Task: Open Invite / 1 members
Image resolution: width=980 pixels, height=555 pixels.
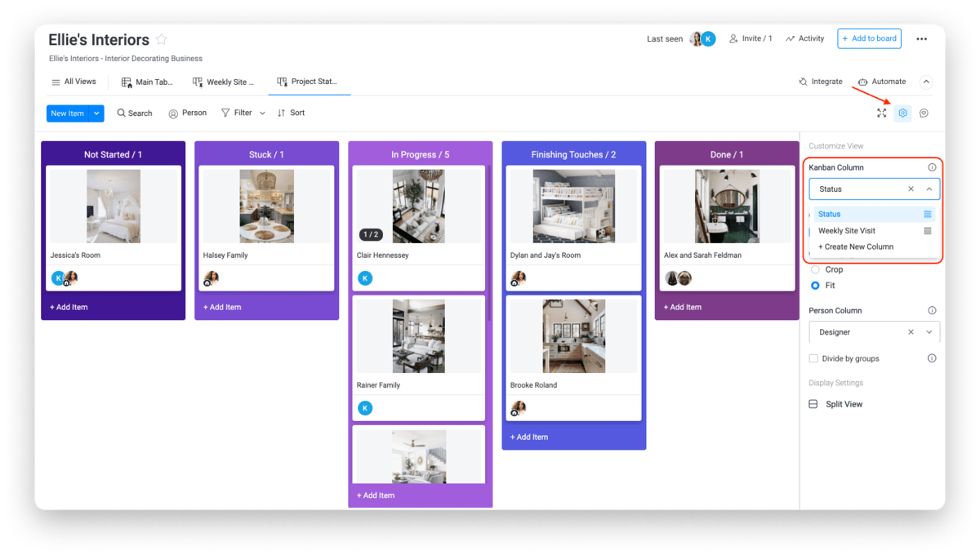Action: tap(751, 38)
